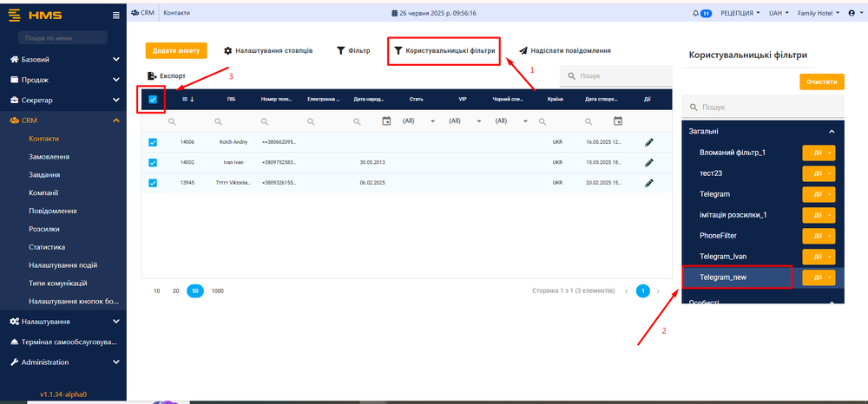Open Налаштування стовпців column settings

click(268, 50)
